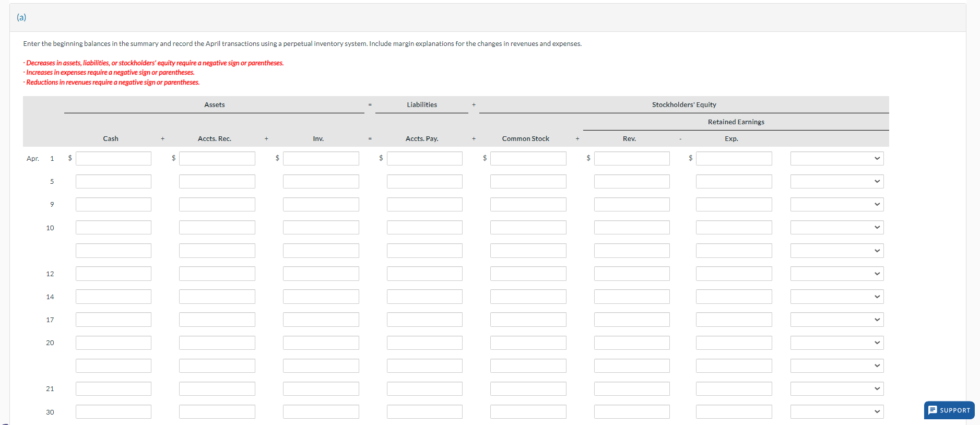Click the Inv. field for day 5
This screenshot has width=980, height=425.
click(321, 181)
